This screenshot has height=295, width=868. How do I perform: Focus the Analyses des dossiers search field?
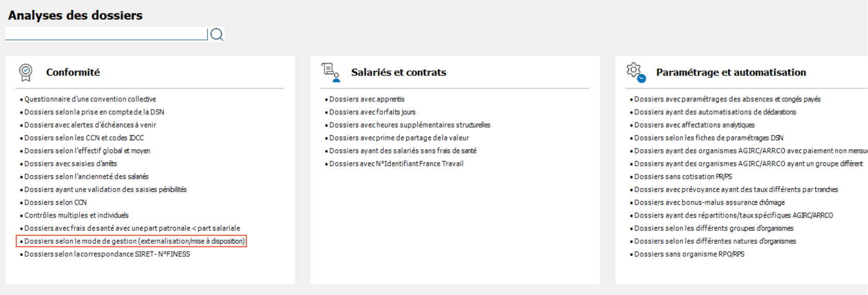tap(106, 34)
